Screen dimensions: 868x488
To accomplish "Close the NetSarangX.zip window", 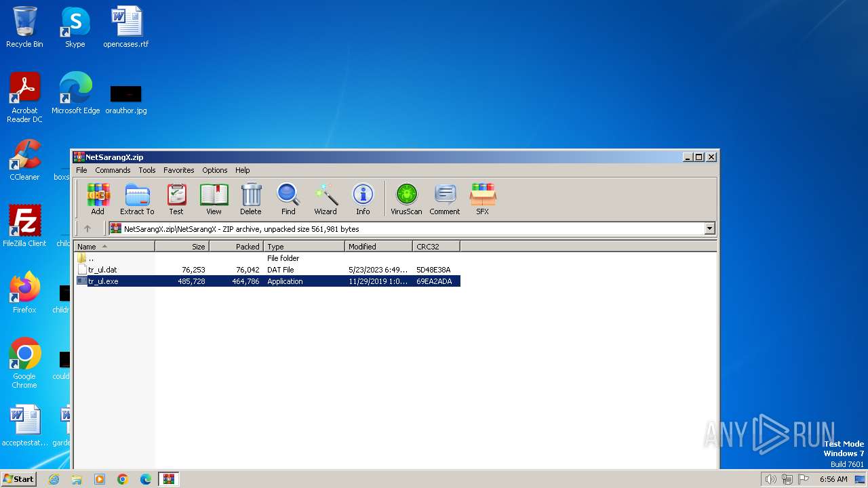I will [x=711, y=157].
